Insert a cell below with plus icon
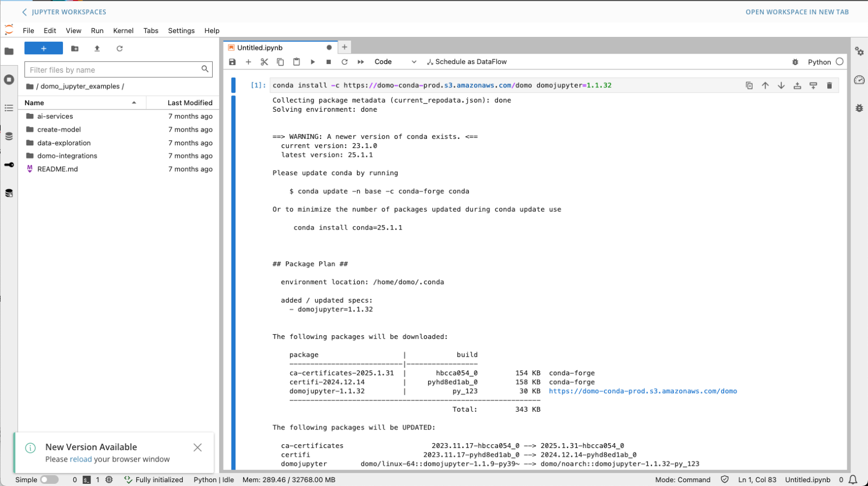 click(248, 62)
